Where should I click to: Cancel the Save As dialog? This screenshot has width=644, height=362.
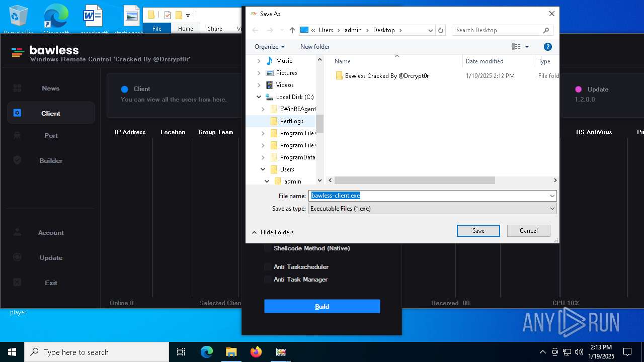[529, 231]
